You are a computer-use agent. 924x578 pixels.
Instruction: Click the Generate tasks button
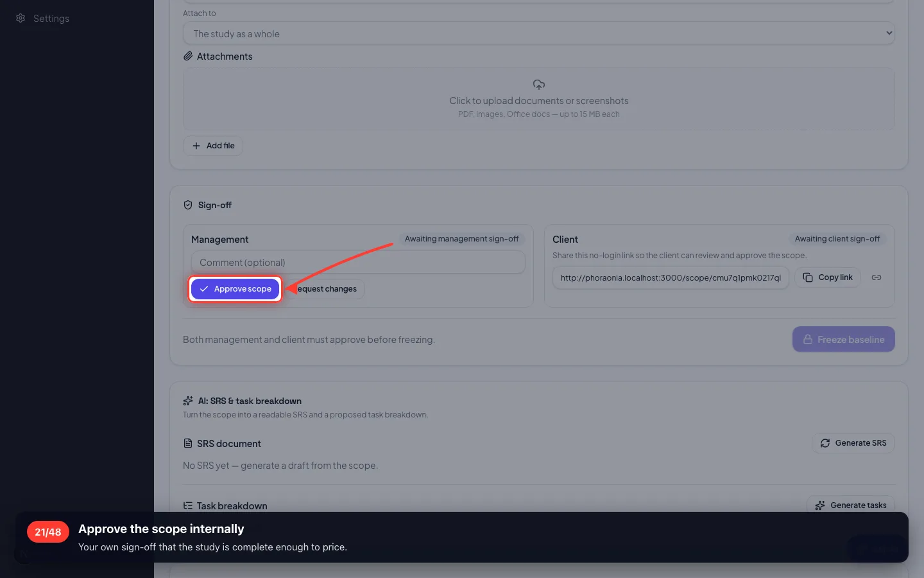point(851,505)
